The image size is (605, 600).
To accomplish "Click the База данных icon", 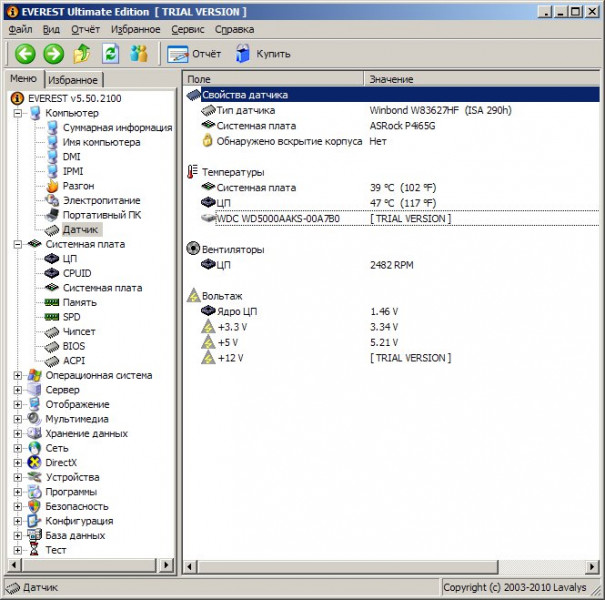I will pos(34,536).
